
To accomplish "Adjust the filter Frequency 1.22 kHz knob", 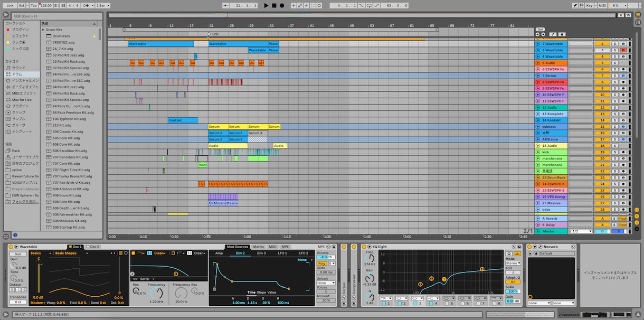I will pos(157,292).
